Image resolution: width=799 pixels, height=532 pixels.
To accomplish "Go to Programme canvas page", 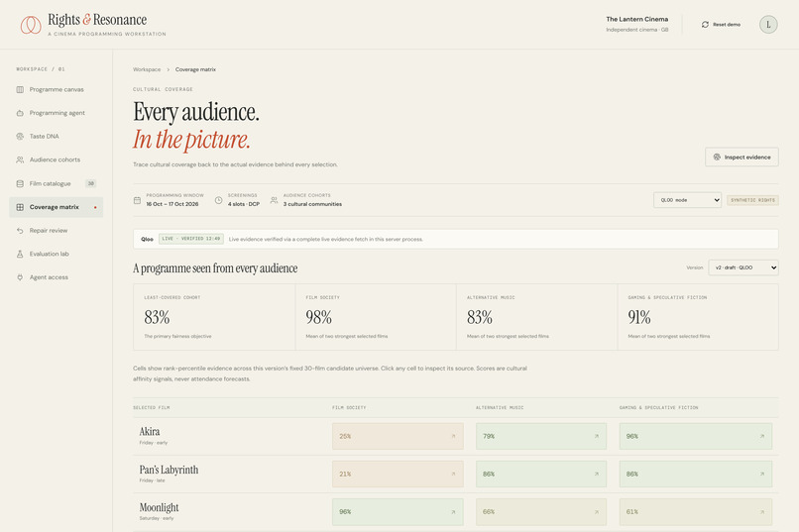I will pyautogui.click(x=57, y=89).
